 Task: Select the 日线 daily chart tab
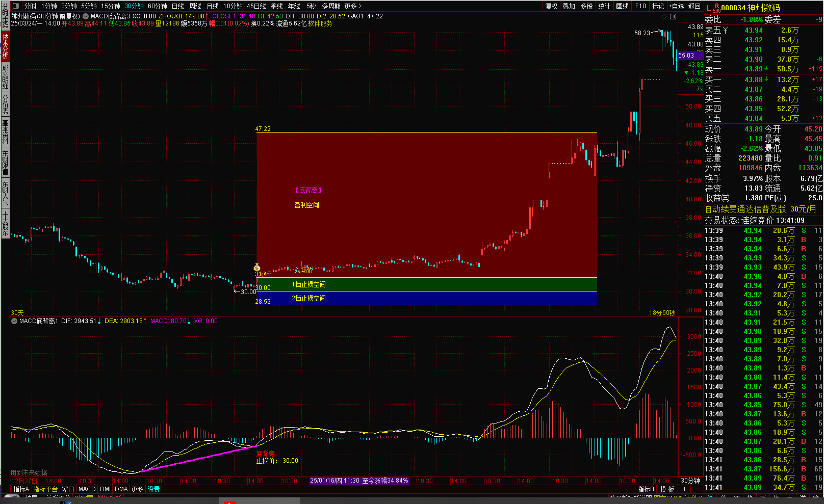(178, 6)
